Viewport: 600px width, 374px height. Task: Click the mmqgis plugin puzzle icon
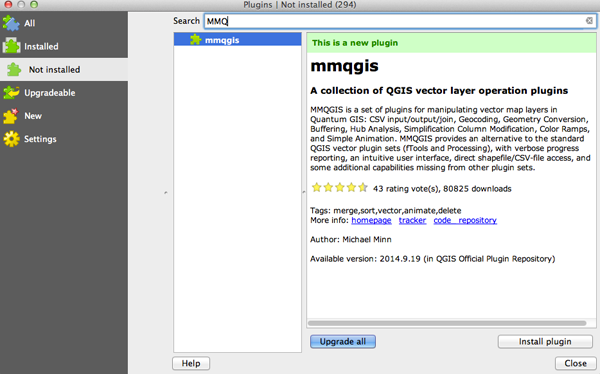click(196, 39)
